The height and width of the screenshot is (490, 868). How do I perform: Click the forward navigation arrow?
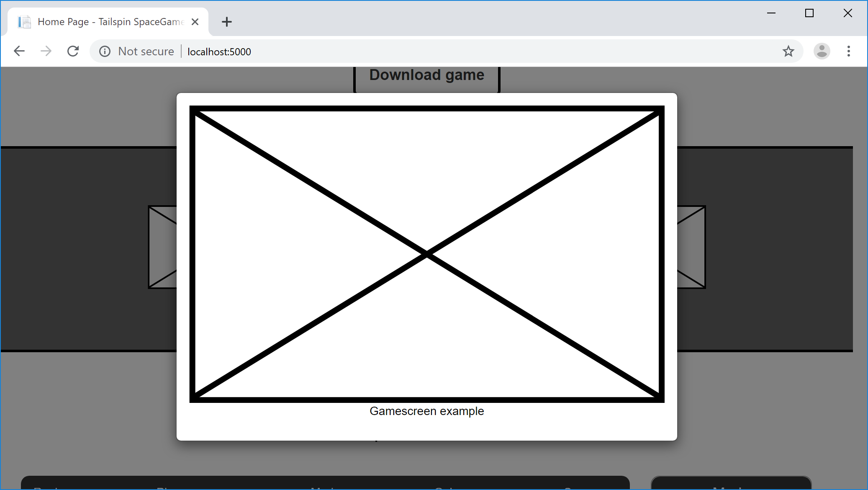[x=45, y=51]
